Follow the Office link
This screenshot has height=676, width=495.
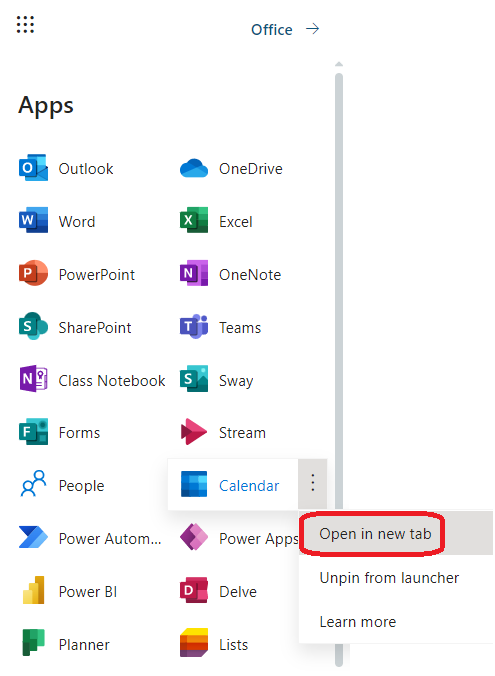click(272, 29)
